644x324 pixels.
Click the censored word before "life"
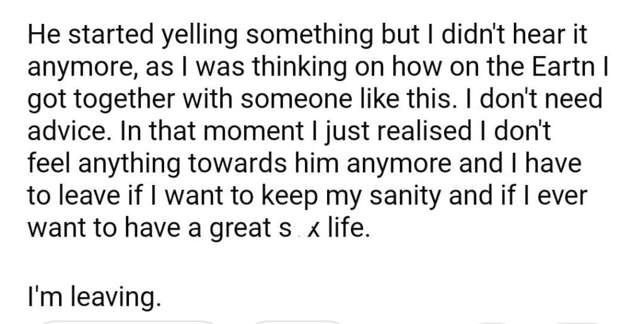point(296,228)
